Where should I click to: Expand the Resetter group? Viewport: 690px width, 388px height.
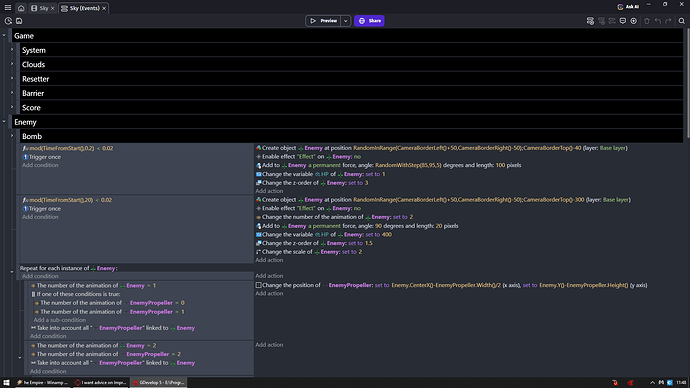[12, 78]
